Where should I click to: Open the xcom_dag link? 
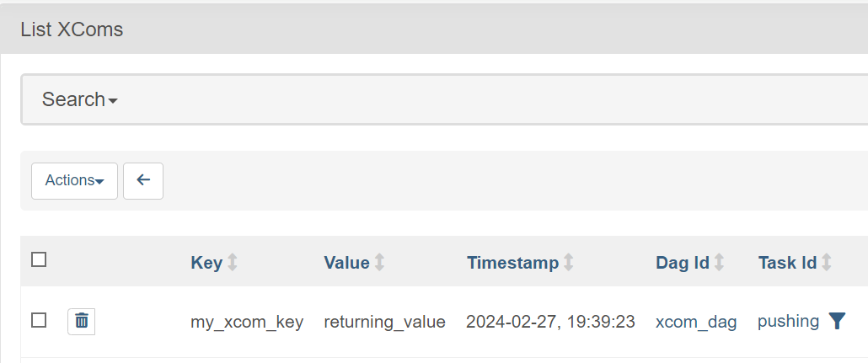pos(696,322)
